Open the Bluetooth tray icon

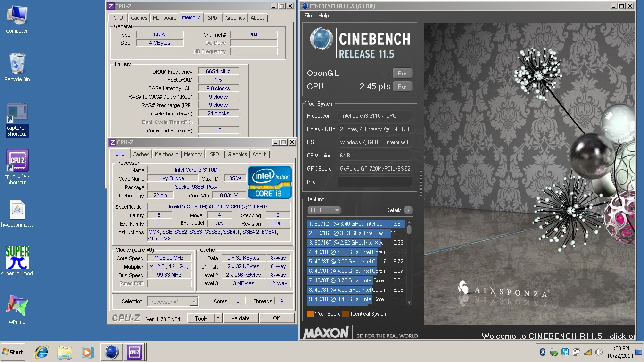click(x=542, y=352)
